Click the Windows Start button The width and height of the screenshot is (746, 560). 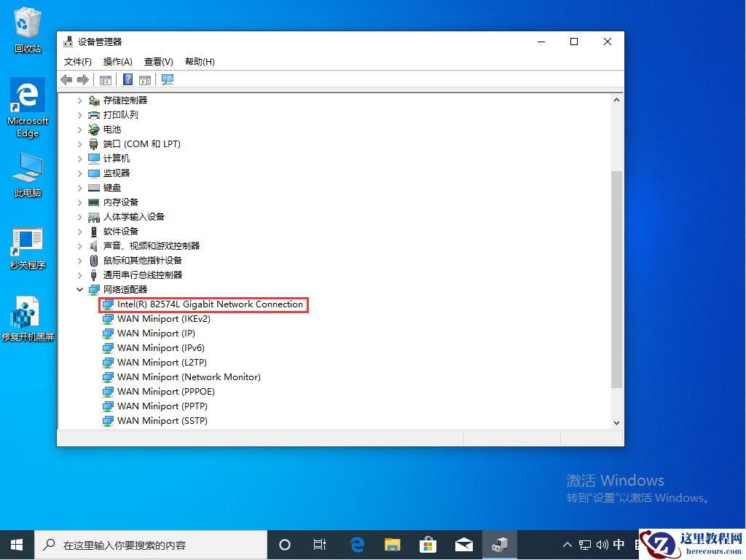click(x=15, y=544)
